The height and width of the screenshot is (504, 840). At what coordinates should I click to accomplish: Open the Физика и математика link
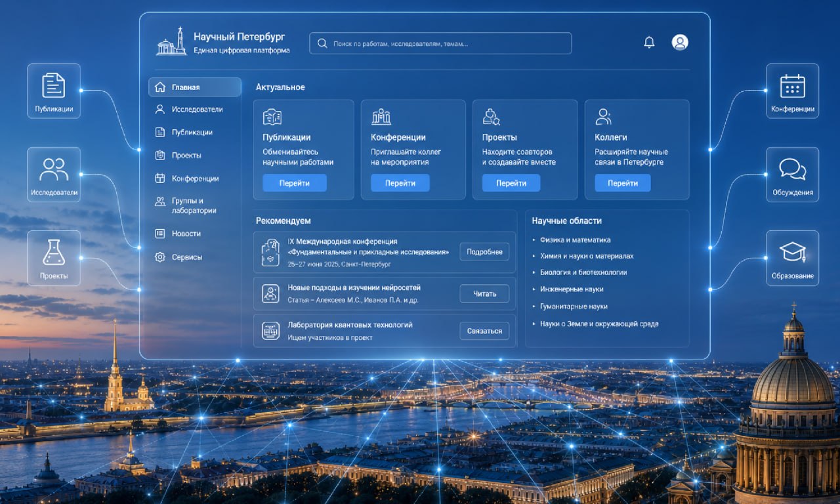tap(575, 240)
